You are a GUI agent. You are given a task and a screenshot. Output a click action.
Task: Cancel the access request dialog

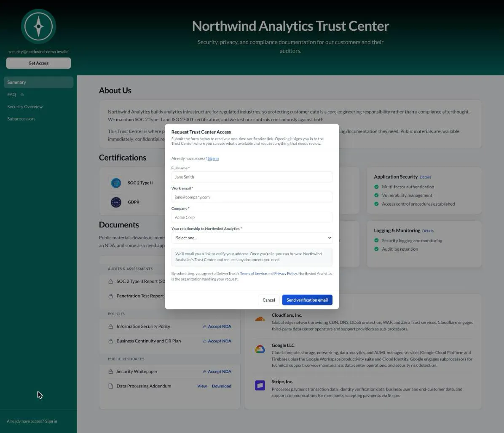[x=269, y=300]
